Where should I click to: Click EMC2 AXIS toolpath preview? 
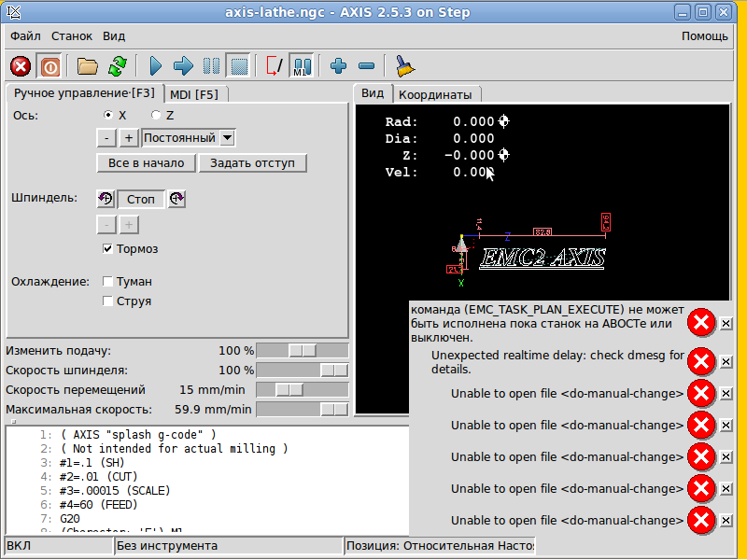(x=543, y=259)
